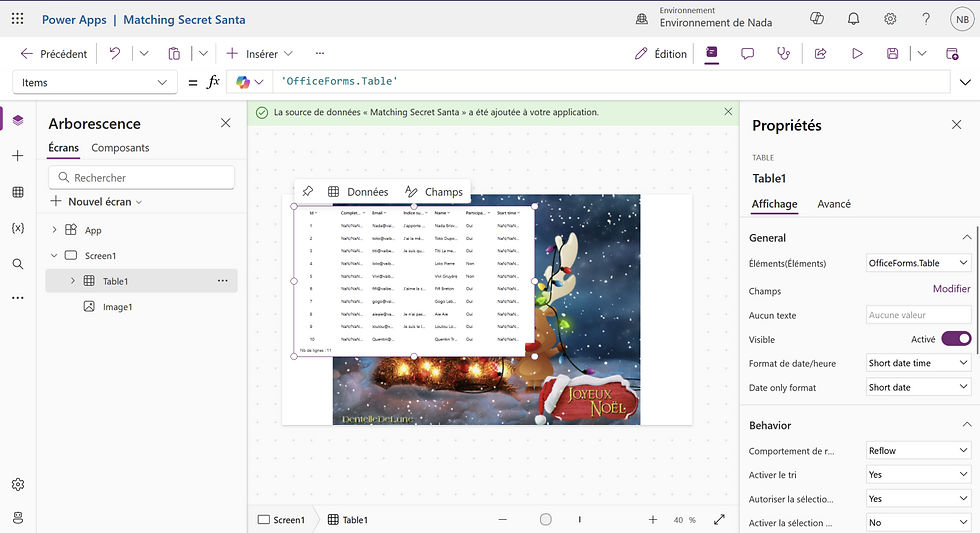The image size is (980, 533).
Task: Collapse the Screen1 tree node
Action: [54, 256]
